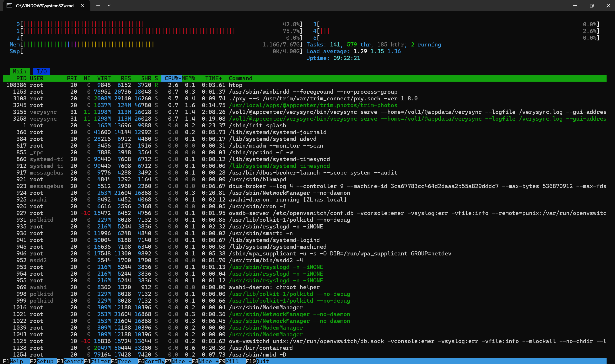The width and height of the screenshot is (615, 364).
Task: Click the cmd terminal tab icon
Action: 9,5
